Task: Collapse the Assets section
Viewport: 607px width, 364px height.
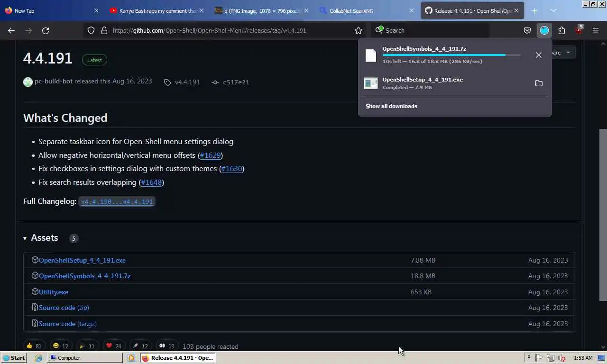Action: point(41,238)
